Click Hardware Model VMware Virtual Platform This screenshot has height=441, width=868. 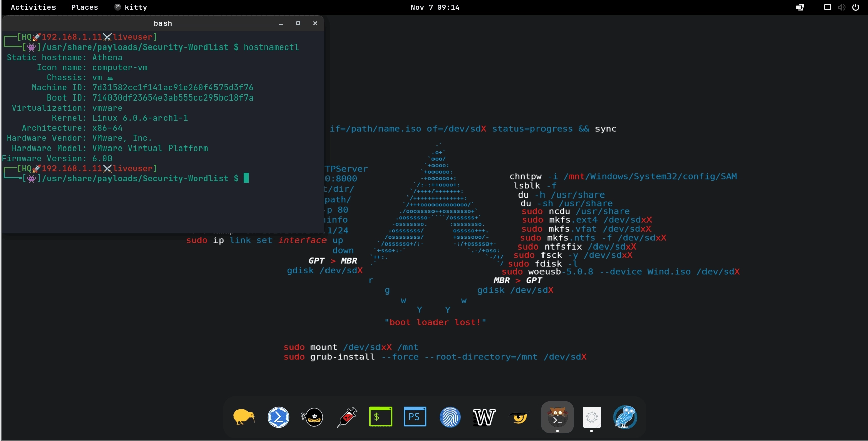[150, 148]
